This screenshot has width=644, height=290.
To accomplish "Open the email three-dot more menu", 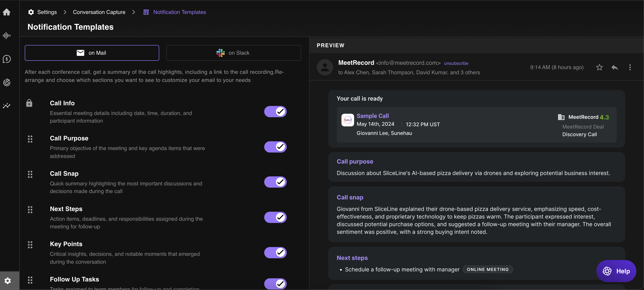I will pyautogui.click(x=630, y=67).
